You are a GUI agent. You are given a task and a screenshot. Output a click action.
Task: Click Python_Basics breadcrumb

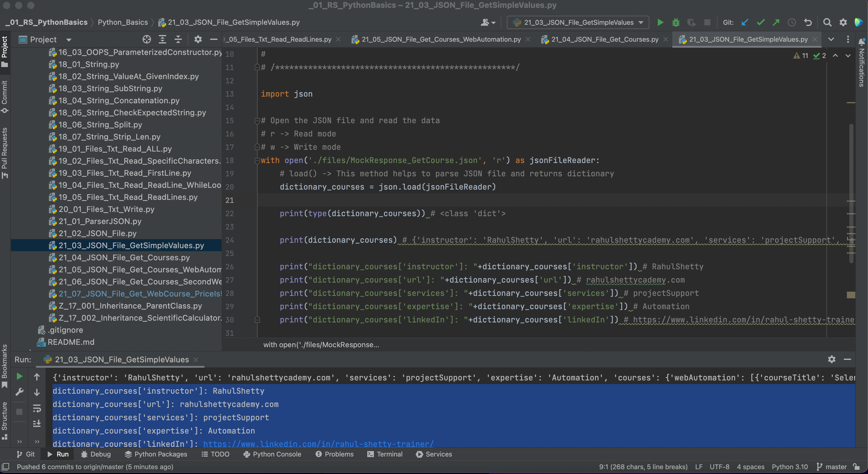pos(123,22)
